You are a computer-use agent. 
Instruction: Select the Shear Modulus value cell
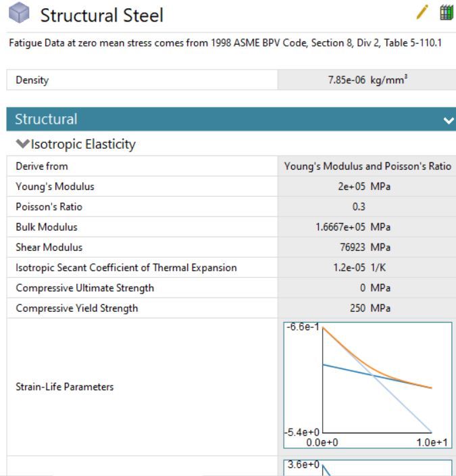coord(367,247)
